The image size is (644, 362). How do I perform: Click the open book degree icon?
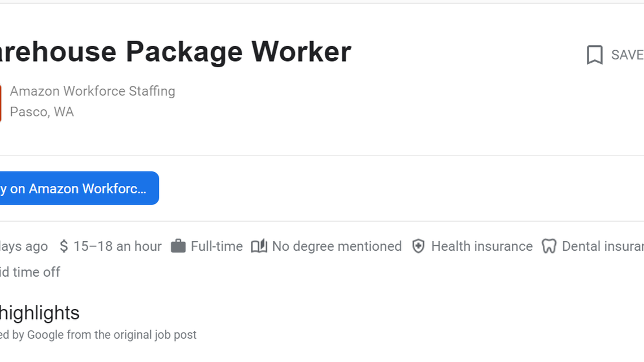tap(260, 246)
